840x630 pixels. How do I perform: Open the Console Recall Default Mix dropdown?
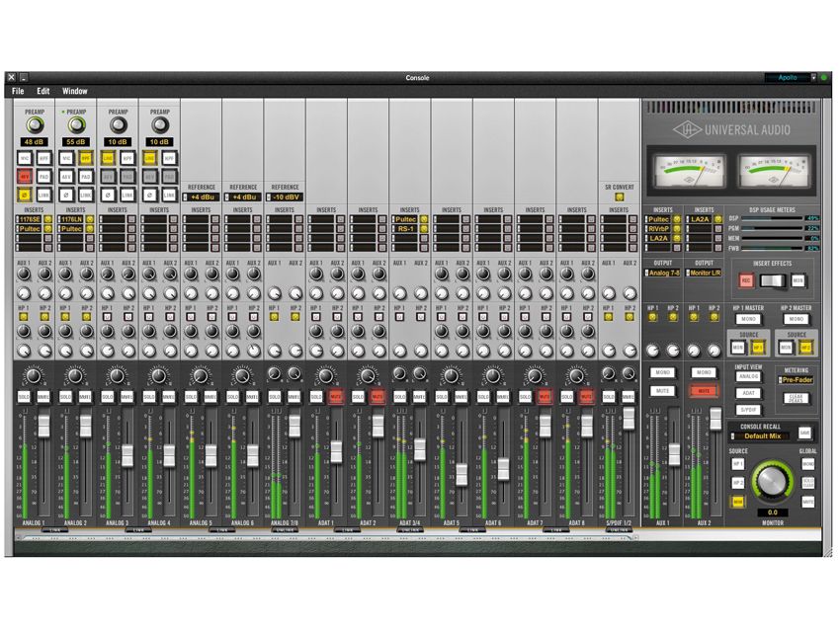tap(761, 436)
